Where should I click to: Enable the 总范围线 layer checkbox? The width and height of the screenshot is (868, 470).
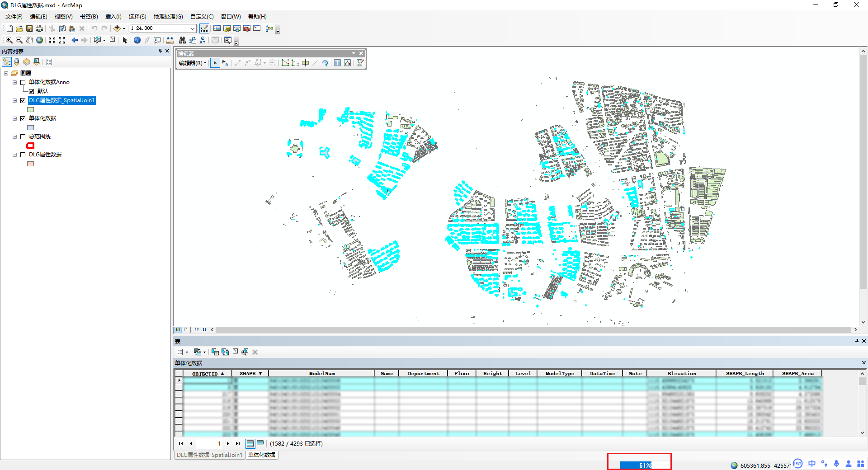[x=23, y=136]
